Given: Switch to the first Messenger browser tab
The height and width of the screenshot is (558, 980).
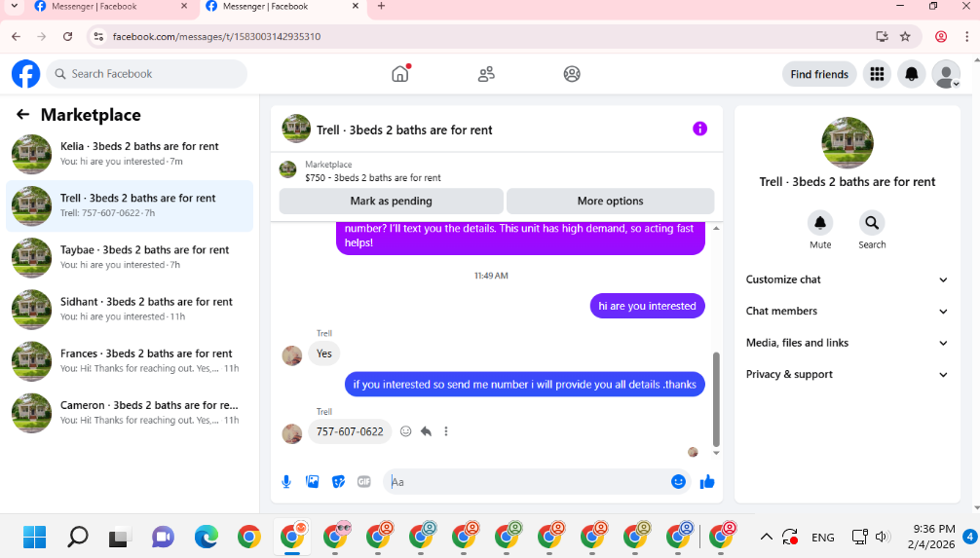Looking at the screenshot, I should 111,7.
